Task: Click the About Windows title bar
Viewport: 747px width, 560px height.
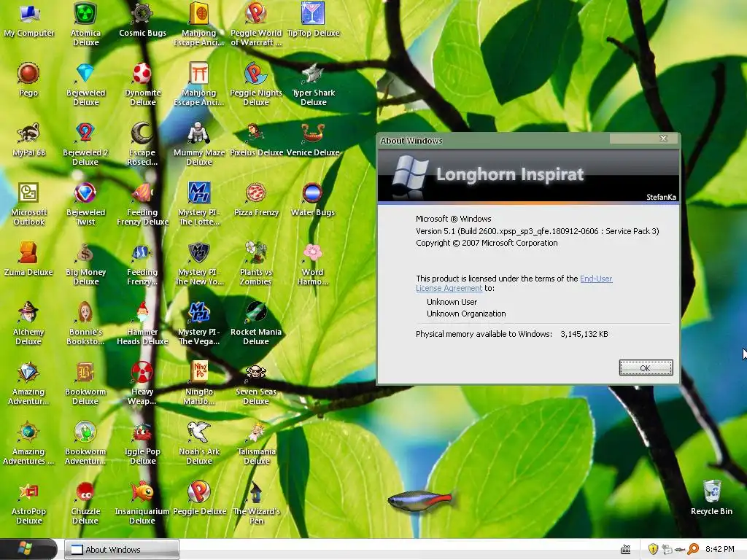Action: click(x=494, y=141)
